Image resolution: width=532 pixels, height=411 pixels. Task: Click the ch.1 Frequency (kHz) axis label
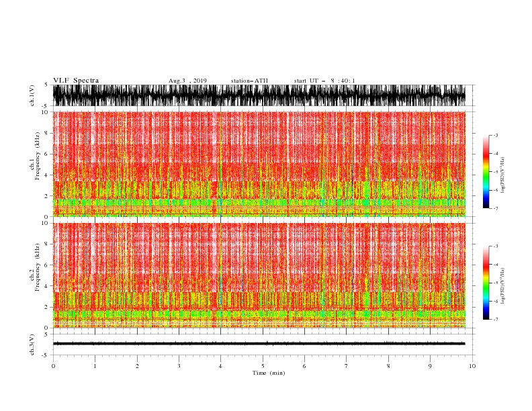tap(35, 156)
